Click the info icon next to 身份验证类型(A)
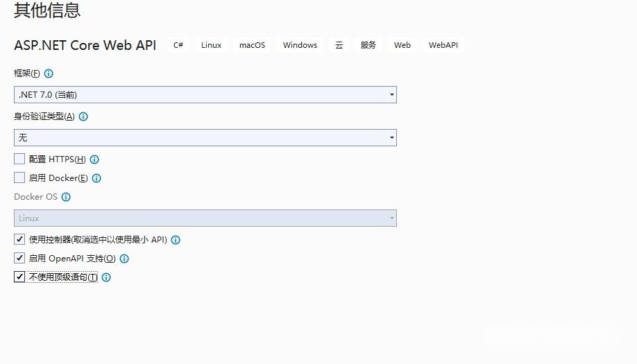The width and height of the screenshot is (637, 364). 83,116
